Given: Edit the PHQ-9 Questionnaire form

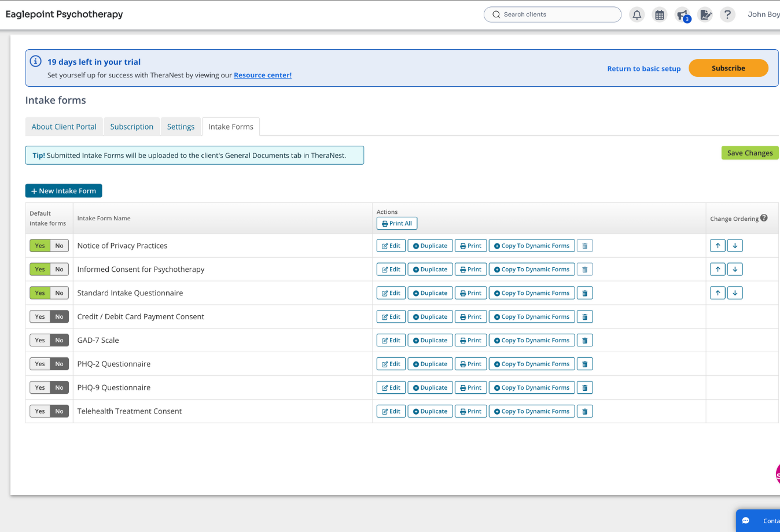Looking at the screenshot, I should pos(391,388).
